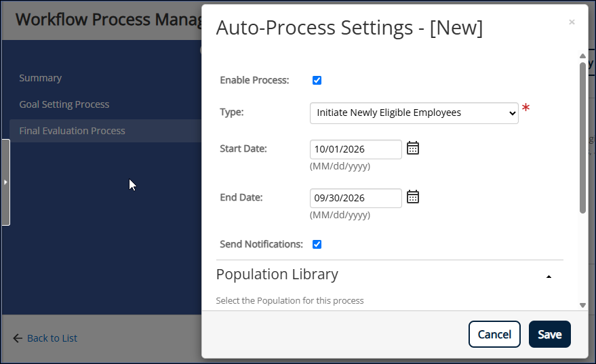Click the dialog vertical scrollbar thumb
This screenshot has height=364, width=596.
coord(582,138)
